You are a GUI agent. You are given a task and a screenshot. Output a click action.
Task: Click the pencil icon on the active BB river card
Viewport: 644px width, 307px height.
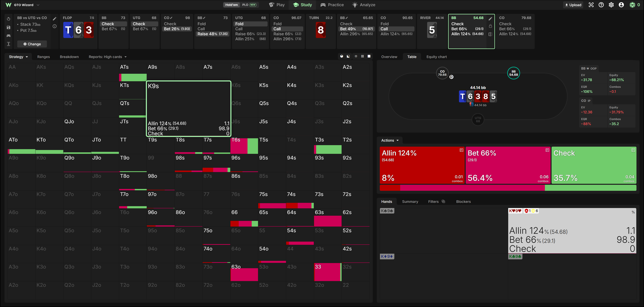point(490,19)
